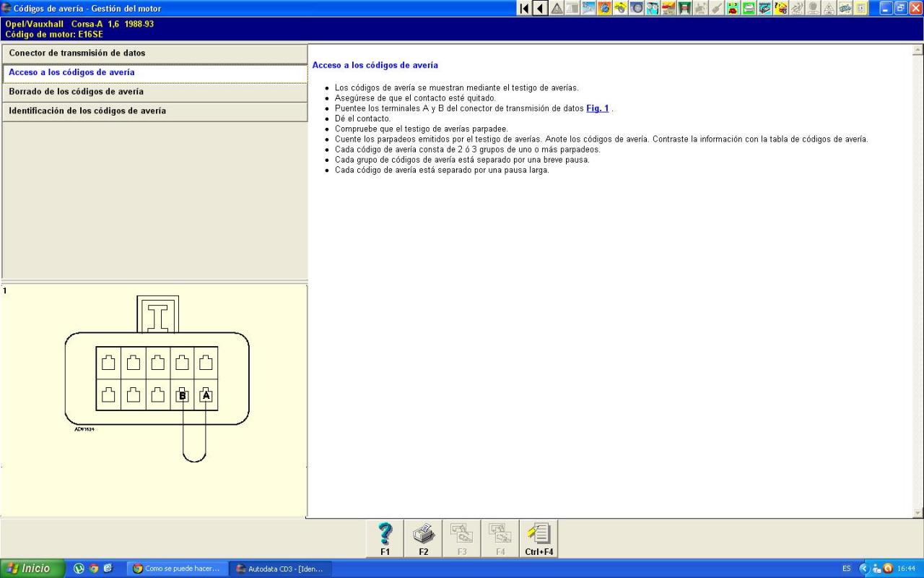This screenshot has width=924, height=578.
Task: Click the Chrome icon in quick launch
Action: point(94,569)
